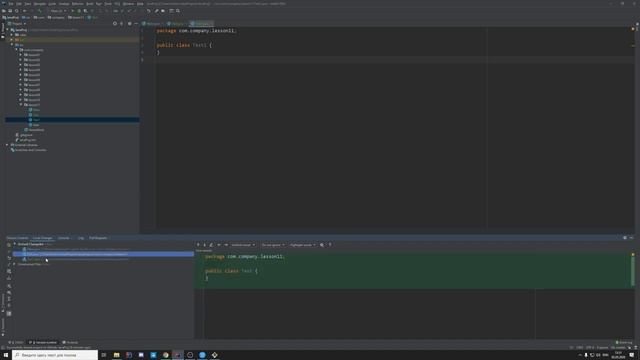
Task: Click the VCS rollback arrow in main toolbar
Action: tap(149, 11)
